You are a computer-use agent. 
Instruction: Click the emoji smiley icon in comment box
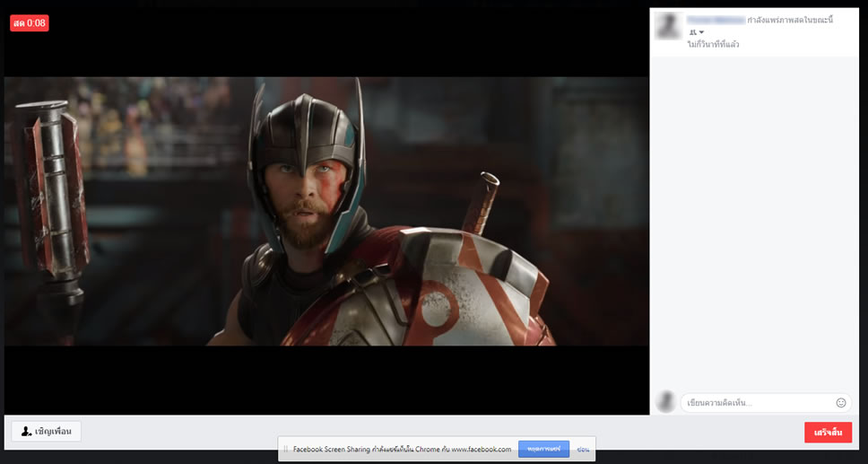(x=840, y=403)
